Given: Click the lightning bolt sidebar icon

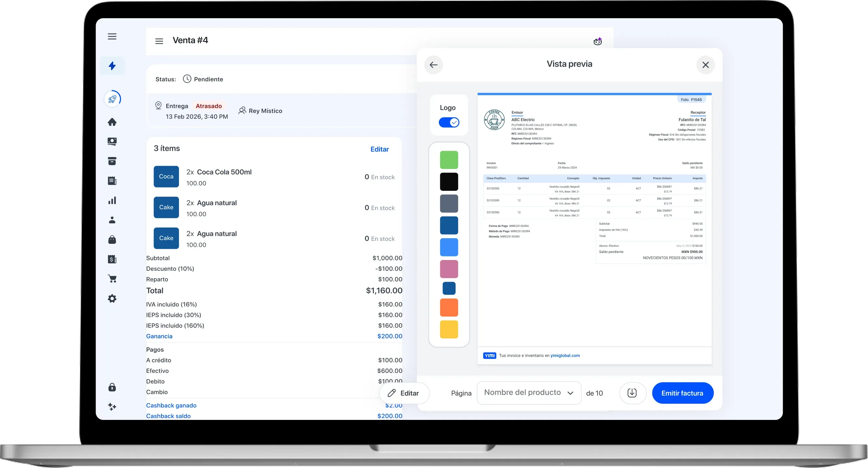Looking at the screenshot, I should (x=112, y=66).
